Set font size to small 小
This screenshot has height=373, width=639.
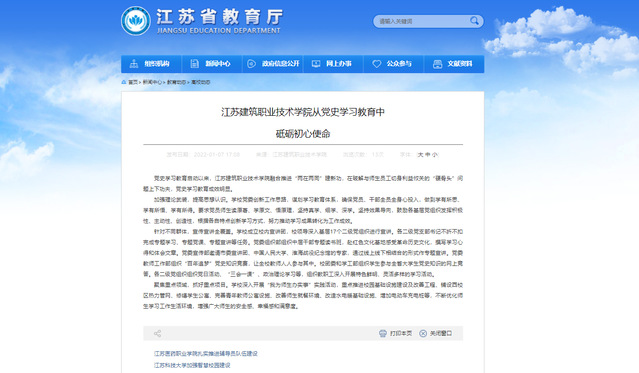point(435,155)
